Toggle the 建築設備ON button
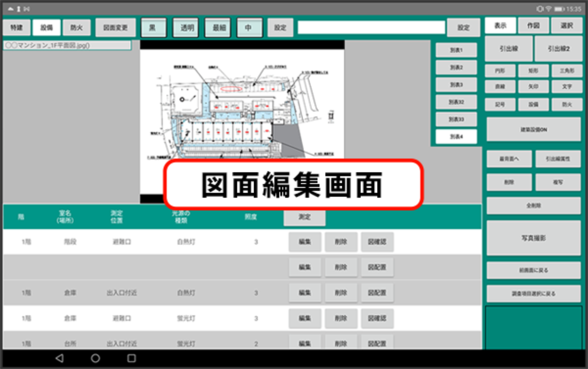The height and width of the screenshot is (369, 588). 534,129
